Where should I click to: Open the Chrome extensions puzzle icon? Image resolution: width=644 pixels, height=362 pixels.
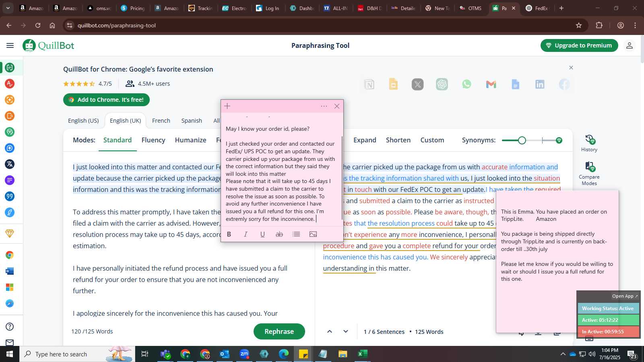coord(599,25)
